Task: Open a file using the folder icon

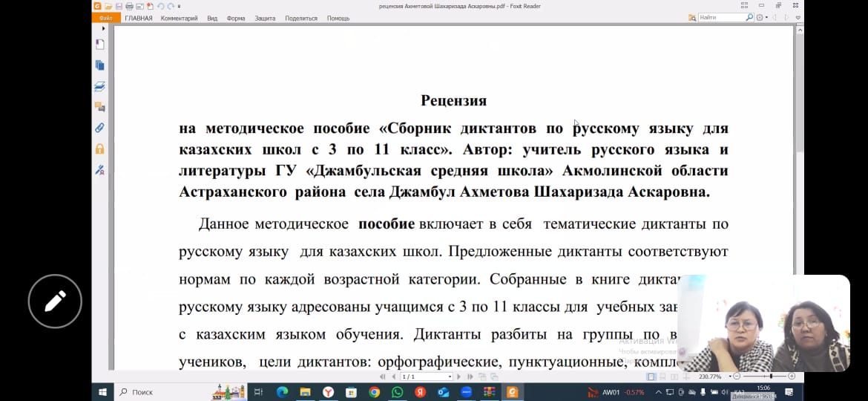Action: coord(108,6)
